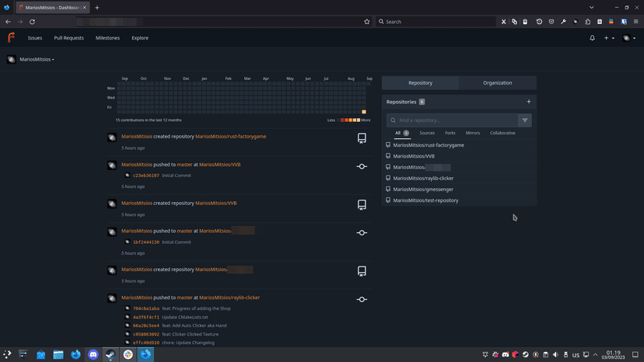Select the Forks repository filter tab
Image resolution: width=644 pixels, height=362 pixels.
(x=450, y=133)
